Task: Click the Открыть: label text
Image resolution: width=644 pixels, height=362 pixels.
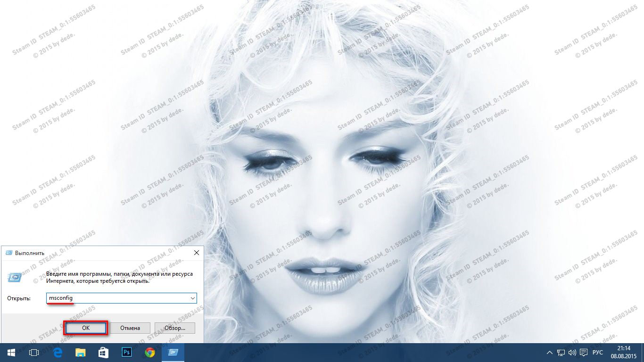Action: 19,298
